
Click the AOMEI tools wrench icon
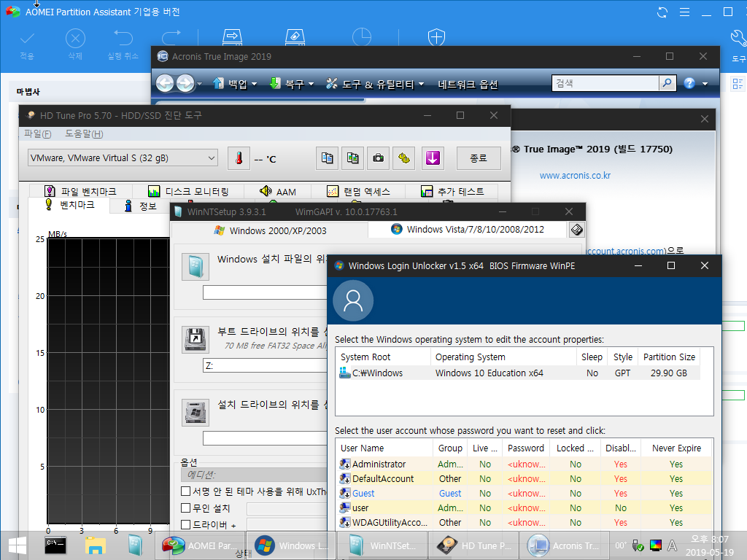[738, 38]
